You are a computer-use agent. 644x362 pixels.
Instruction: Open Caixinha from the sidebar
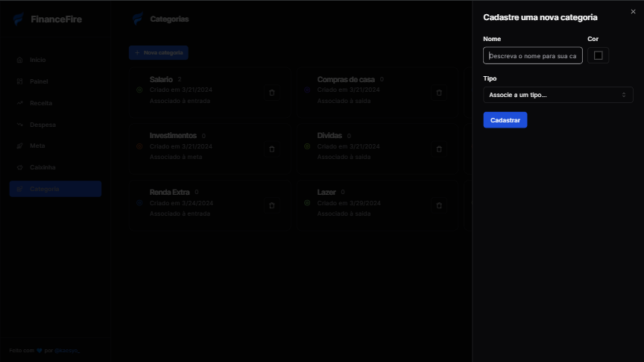point(42,168)
